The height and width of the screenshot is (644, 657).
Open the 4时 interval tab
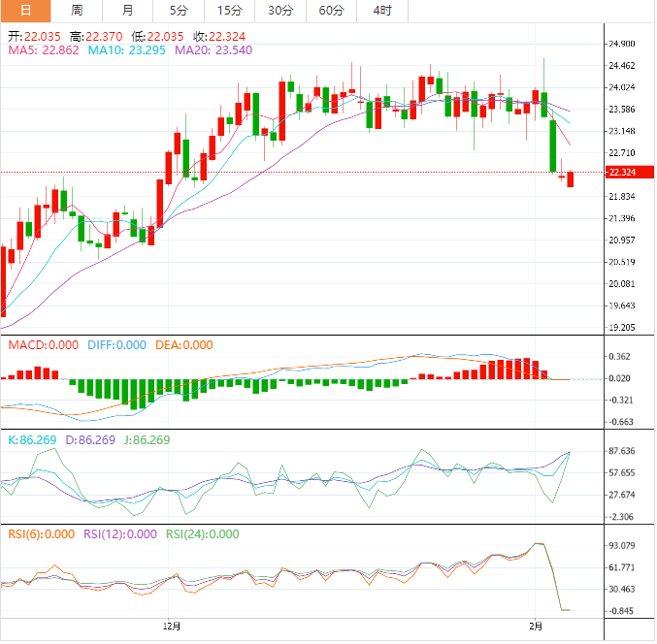point(382,11)
